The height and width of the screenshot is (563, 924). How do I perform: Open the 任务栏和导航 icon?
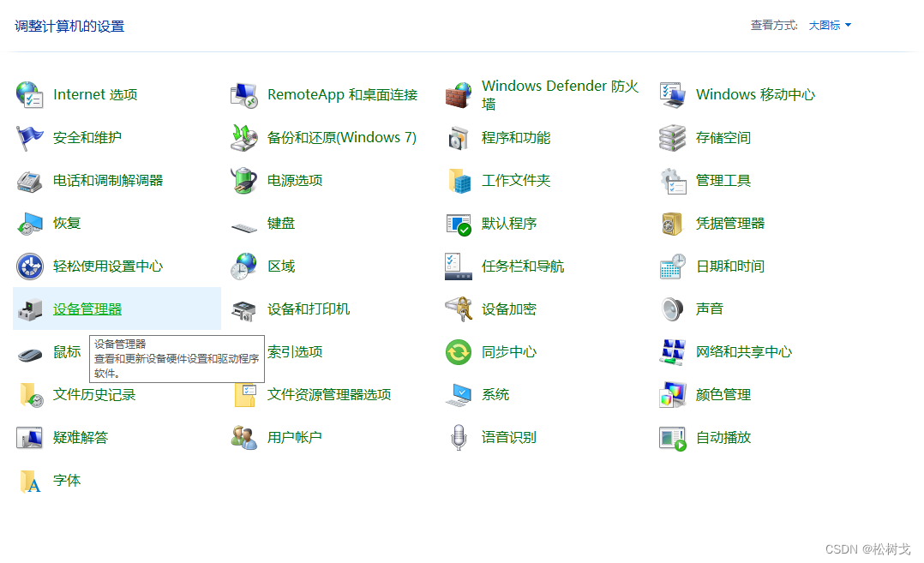tap(459, 267)
